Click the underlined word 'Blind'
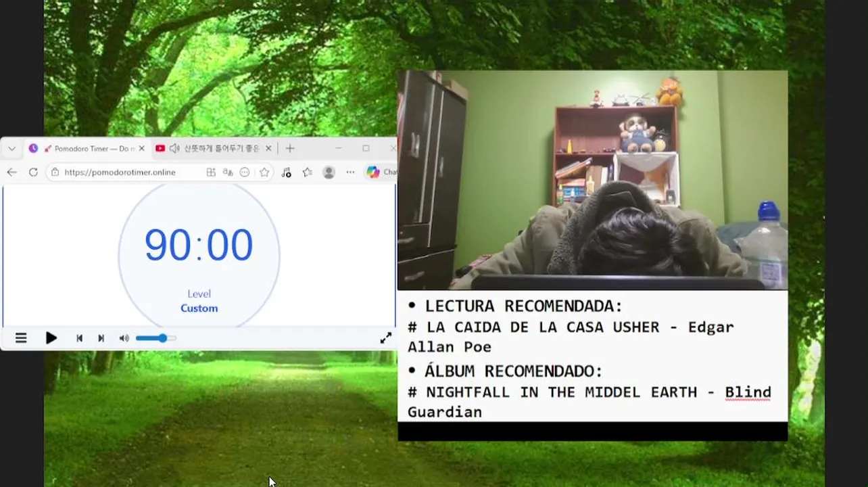 [x=748, y=392]
